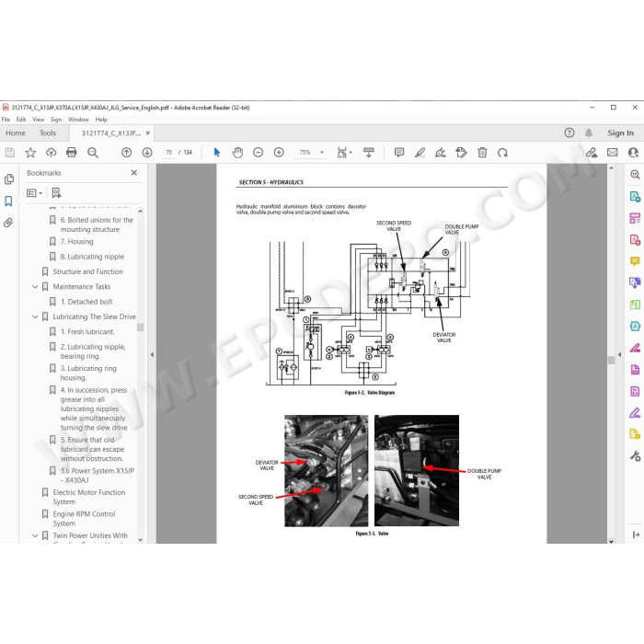Viewport: 644px width, 644px height.
Task: Open the Window menu
Action: [78, 120]
